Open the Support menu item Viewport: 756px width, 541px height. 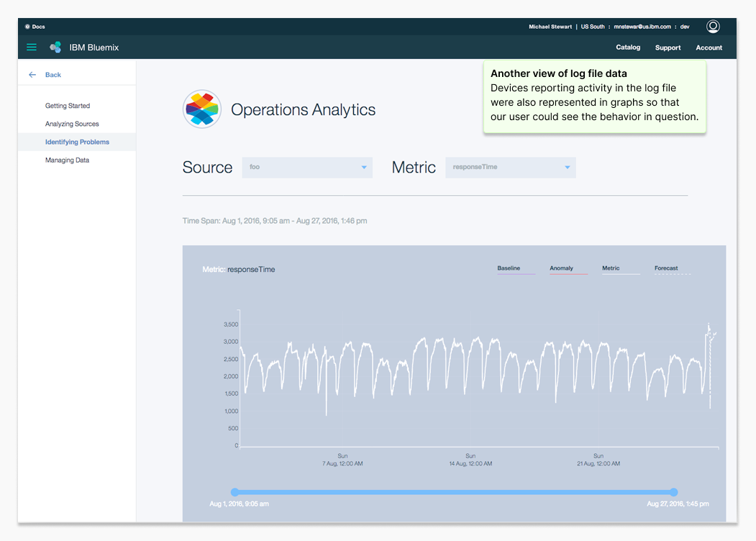668,47
